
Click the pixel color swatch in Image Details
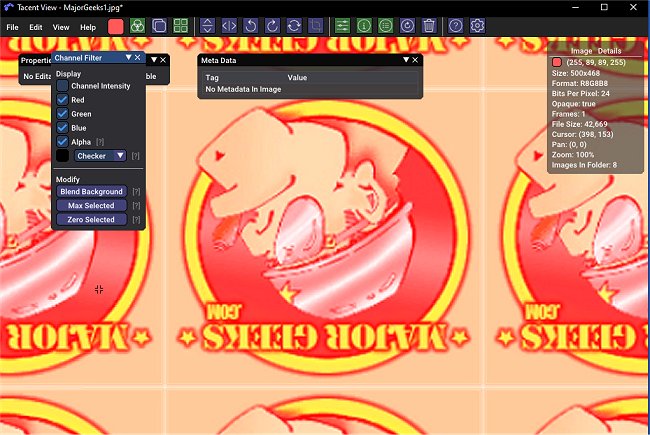tap(557, 63)
